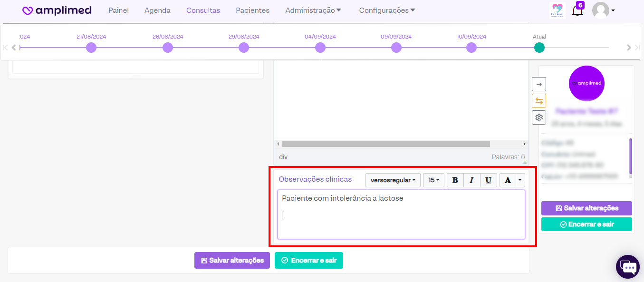Open the gear settings icon
The width and height of the screenshot is (644, 282).
point(539,117)
